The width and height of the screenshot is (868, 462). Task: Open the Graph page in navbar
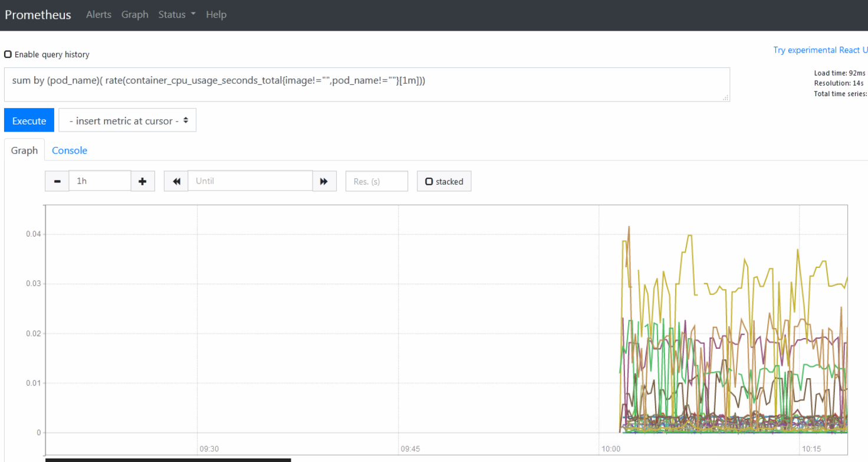135,15
